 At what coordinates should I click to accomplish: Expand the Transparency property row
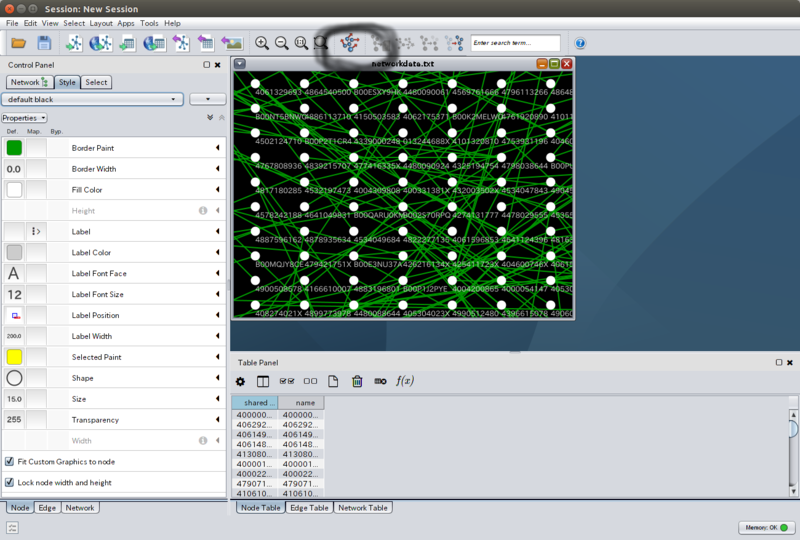tap(218, 420)
